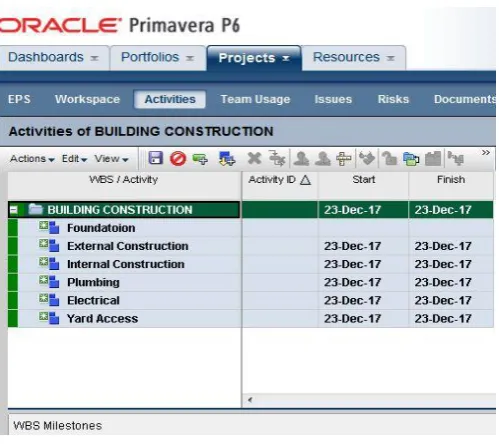Click the Start column header
499x444 pixels.
tap(363, 185)
